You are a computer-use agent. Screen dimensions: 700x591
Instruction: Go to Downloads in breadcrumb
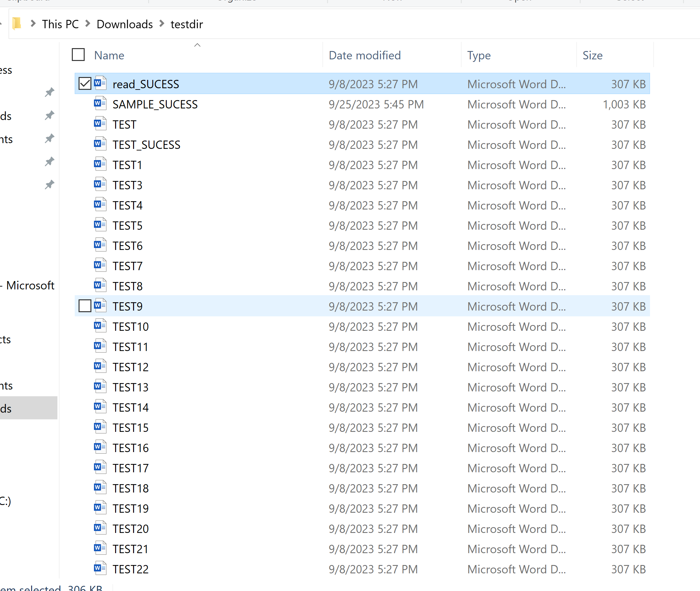point(124,24)
